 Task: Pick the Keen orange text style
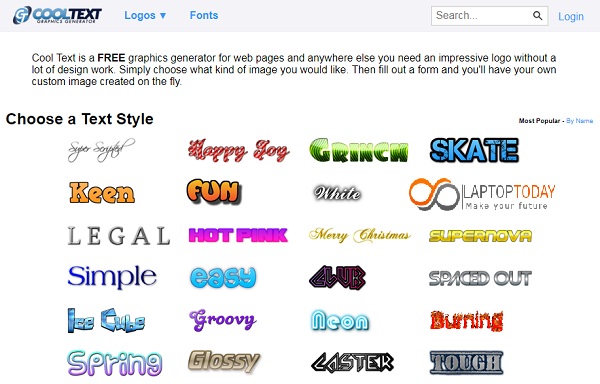[x=102, y=192]
